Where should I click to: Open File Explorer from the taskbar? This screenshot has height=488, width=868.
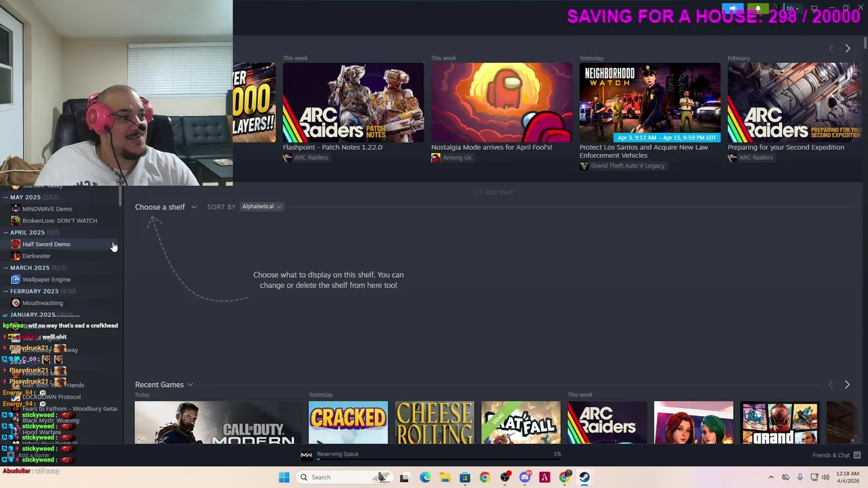[445, 477]
